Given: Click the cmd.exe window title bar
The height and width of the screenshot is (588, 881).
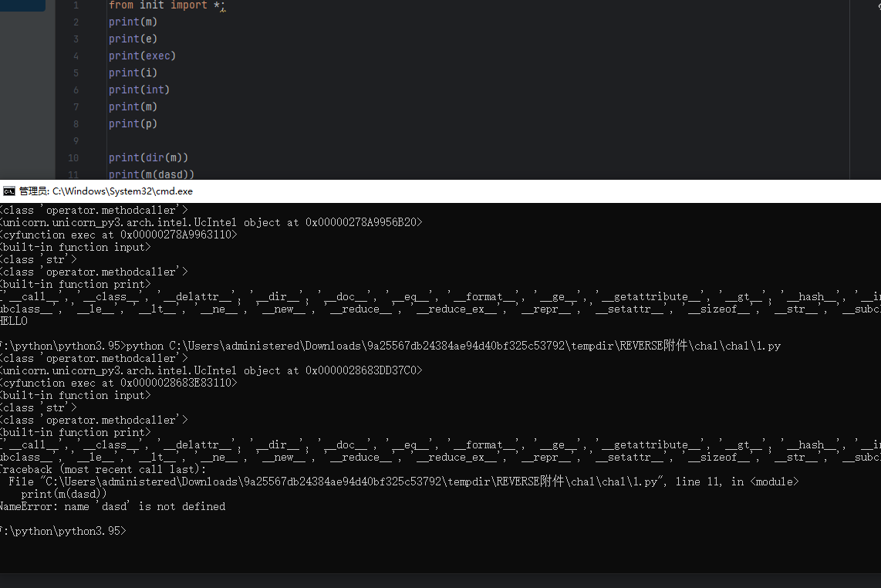Looking at the screenshot, I should pyautogui.click(x=386, y=191).
